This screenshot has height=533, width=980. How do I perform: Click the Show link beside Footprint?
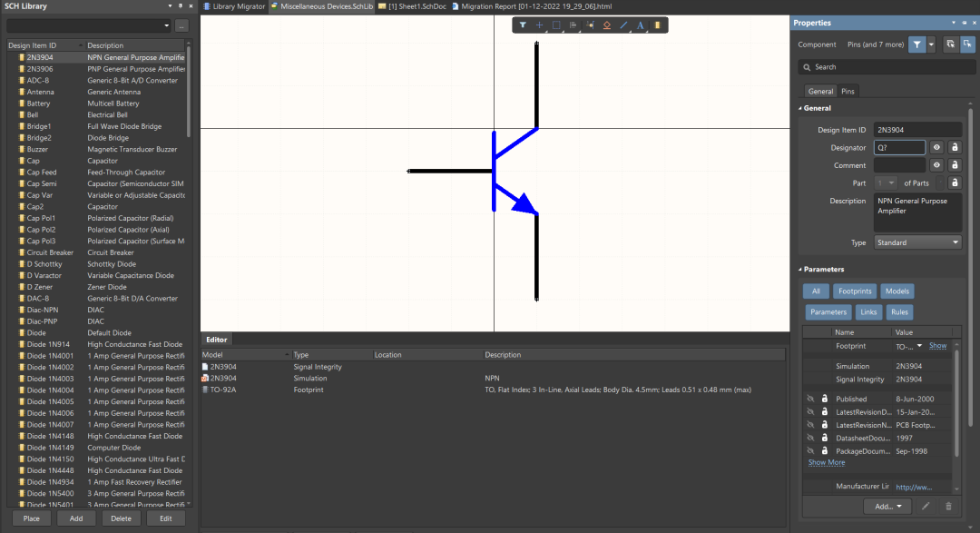(937, 346)
